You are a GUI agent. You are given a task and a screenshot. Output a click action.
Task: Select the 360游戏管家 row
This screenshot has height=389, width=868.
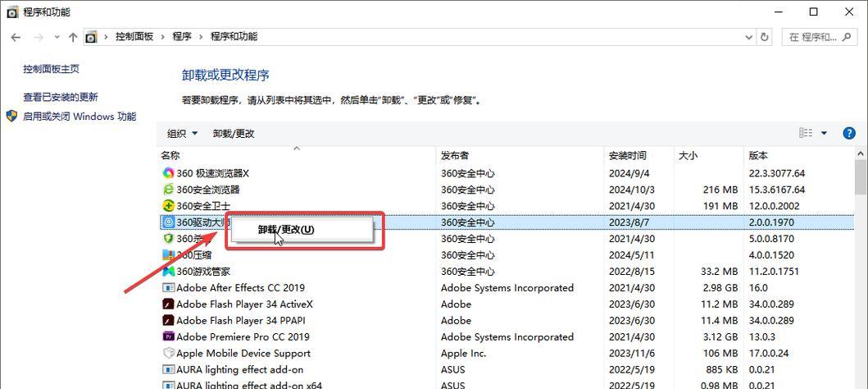pos(507,272)
